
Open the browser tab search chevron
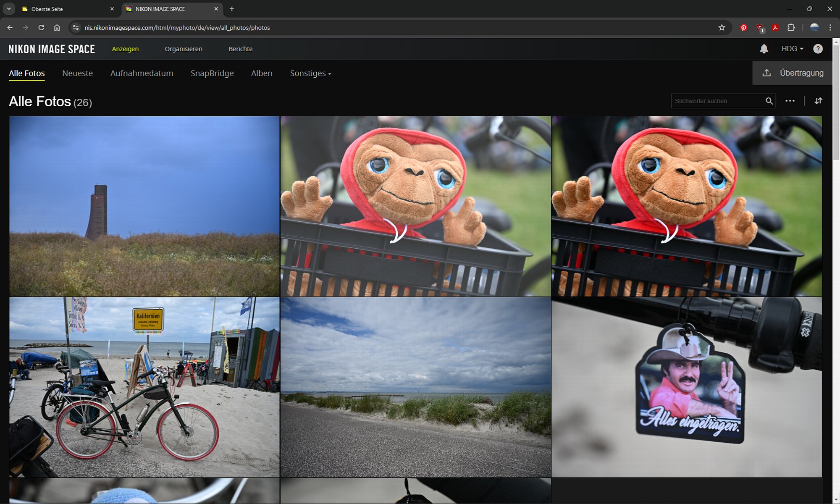[x=9, y=8]
